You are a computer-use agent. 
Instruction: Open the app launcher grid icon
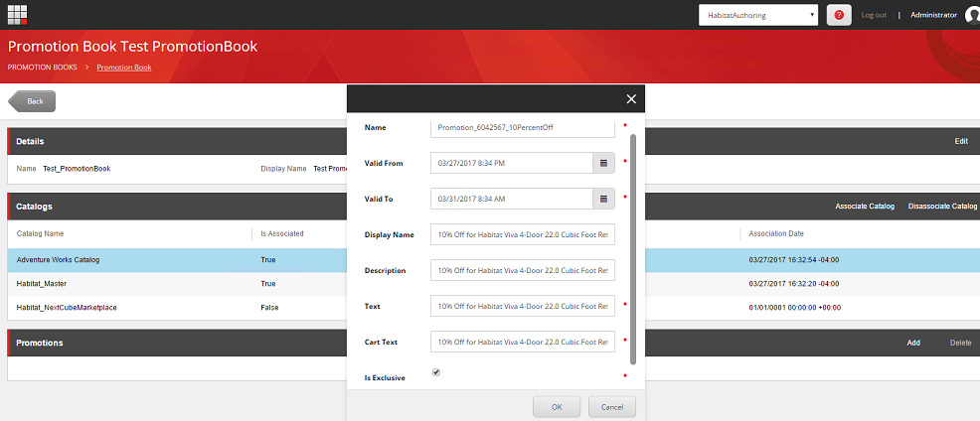(17, 14)
